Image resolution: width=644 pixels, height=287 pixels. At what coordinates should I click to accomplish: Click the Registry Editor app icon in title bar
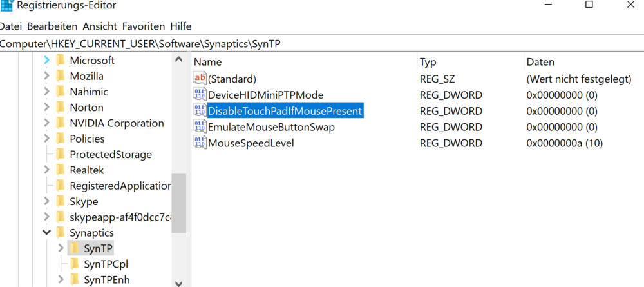(6, 5)
